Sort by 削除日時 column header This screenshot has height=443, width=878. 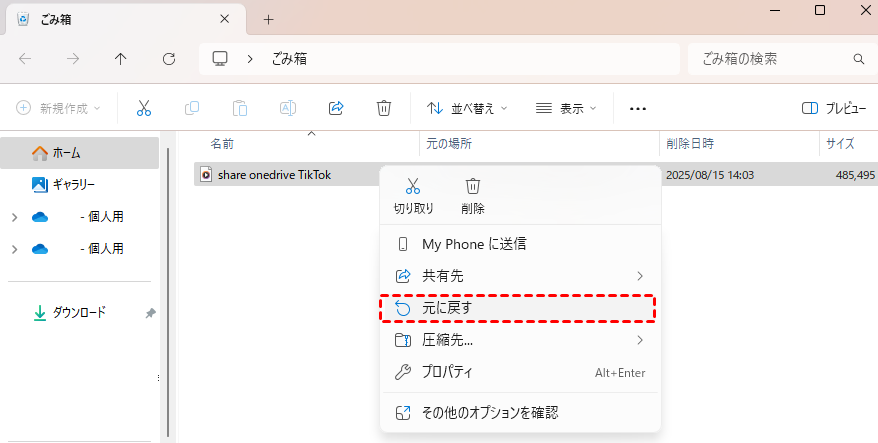pos(690,144)
